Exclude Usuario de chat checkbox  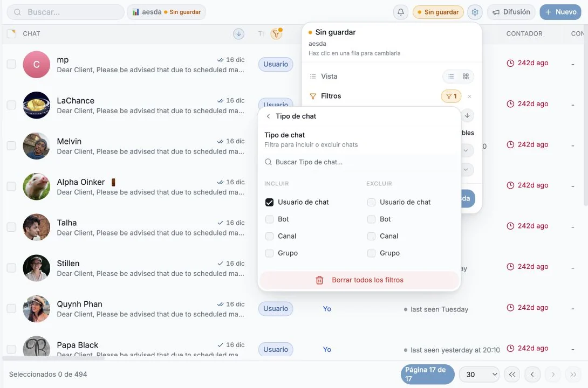(371, 202)
